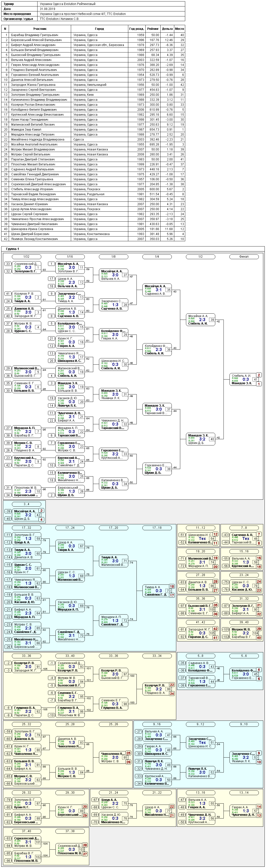Viewport: 266px width, 868px height.
Task: Select row 'Щукин Дмитрий Борисович'
Action: click(93, 234)
